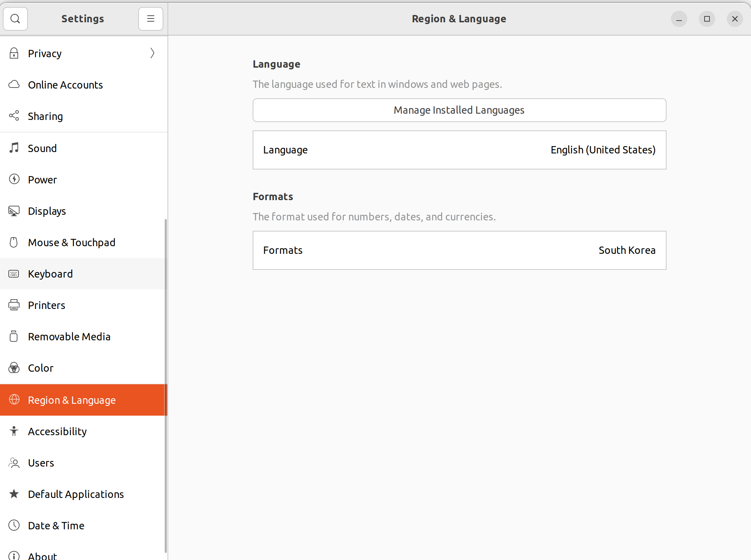Click the Power icon in sidebar
Screen dimensions: 751x560
click(x=14, y=180)
